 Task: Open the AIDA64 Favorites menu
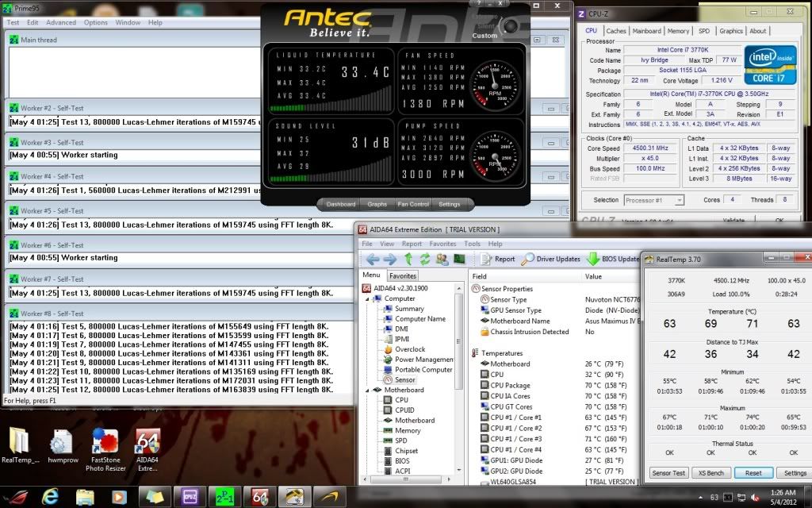point(442,244)
